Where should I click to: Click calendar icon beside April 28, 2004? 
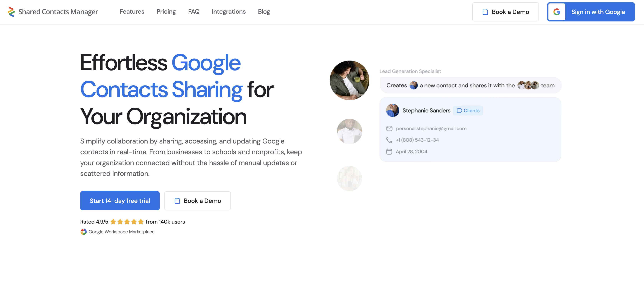click(x=389, y=152)
